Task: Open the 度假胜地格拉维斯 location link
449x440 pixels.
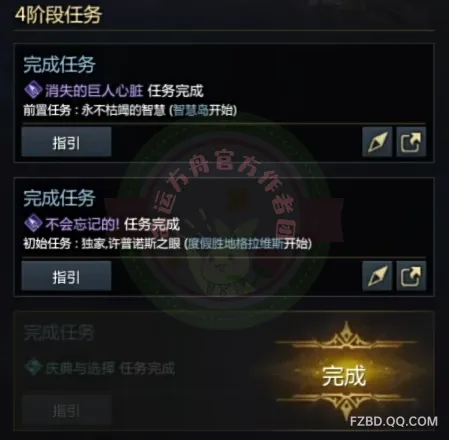Action: click(x=236, y=244)
